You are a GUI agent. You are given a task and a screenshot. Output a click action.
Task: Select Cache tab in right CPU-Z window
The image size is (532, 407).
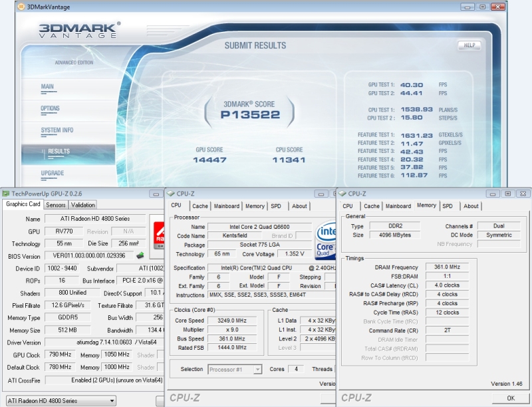point(372,206)
